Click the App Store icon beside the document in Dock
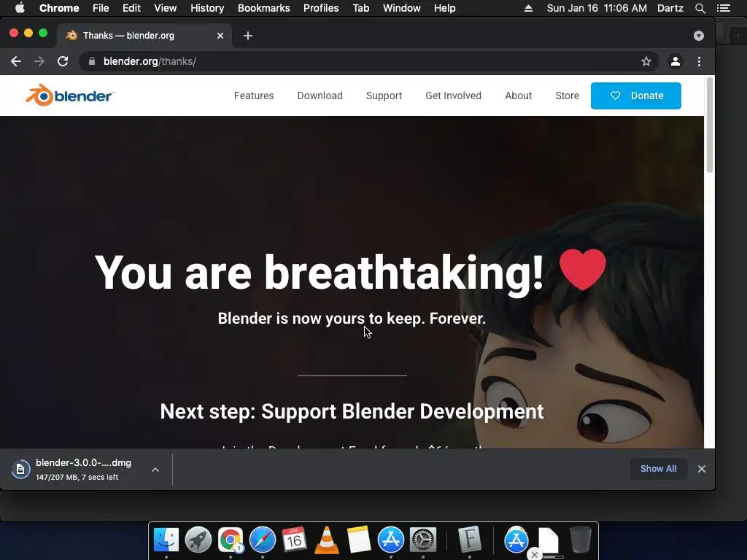Screen dimensions: 747x560 click(x=516, y=540)
